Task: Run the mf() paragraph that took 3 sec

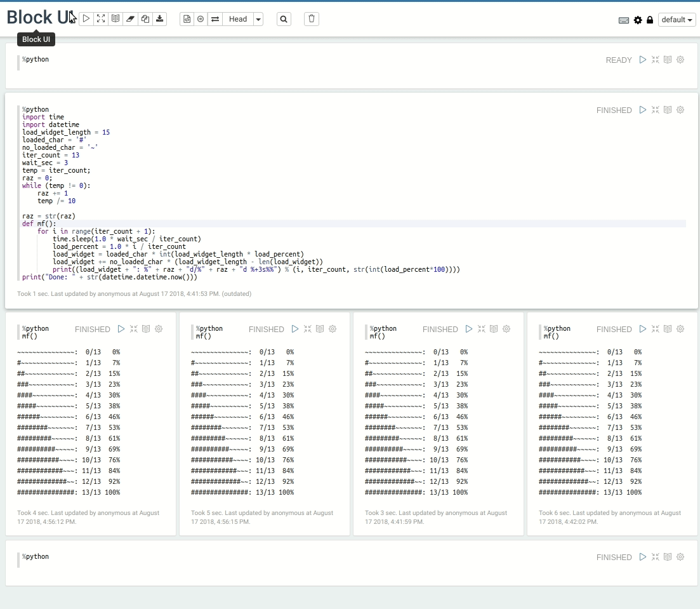Action: point(469,329)
